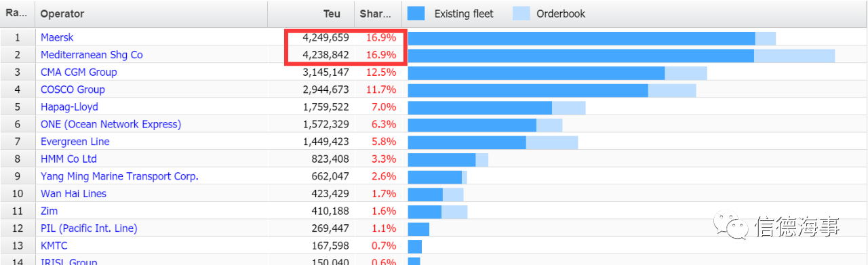868x265 pixels.
Task: Open the Zim operator link
Action: coord(49,211)
